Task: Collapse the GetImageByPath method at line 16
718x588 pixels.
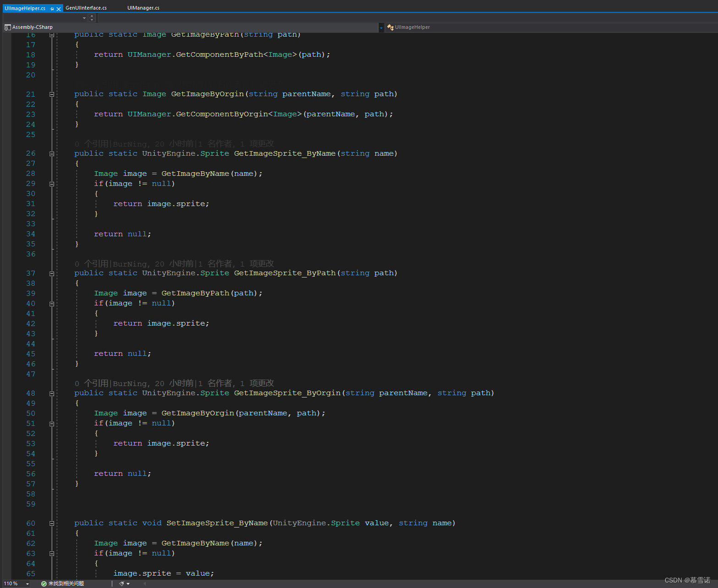Action: 52,35
